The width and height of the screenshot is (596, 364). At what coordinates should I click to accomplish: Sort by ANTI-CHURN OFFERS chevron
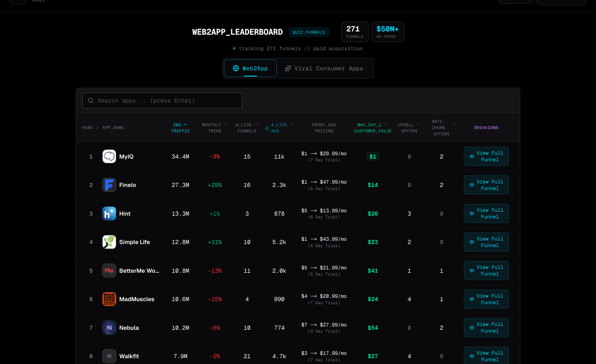454,125
